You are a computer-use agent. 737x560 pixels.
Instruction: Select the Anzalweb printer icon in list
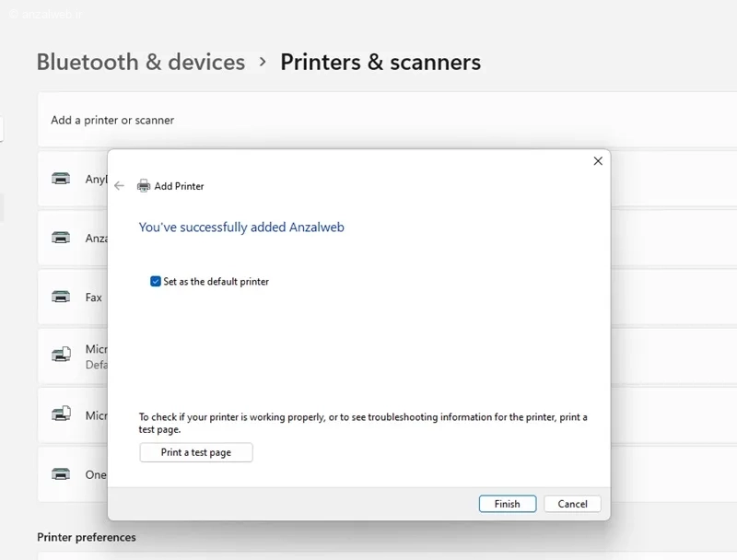click(61, 238)
